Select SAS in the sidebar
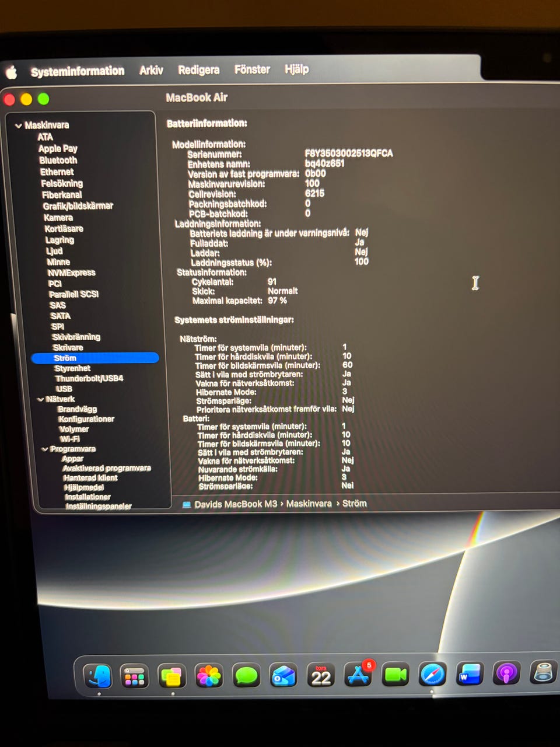 [58, 305]
